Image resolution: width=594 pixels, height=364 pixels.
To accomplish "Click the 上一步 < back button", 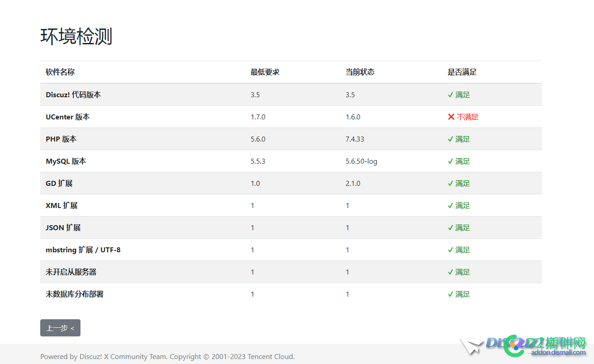I will pyautogui.click(x=60, y=328).
